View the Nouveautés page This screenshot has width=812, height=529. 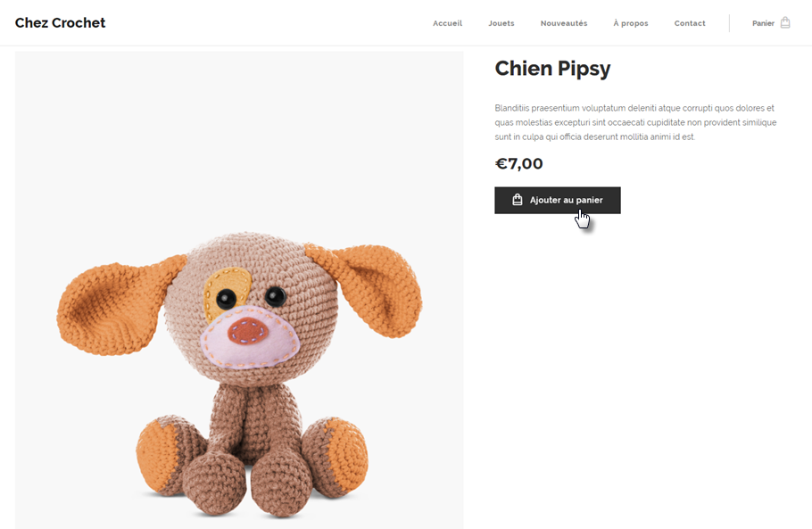564,23
